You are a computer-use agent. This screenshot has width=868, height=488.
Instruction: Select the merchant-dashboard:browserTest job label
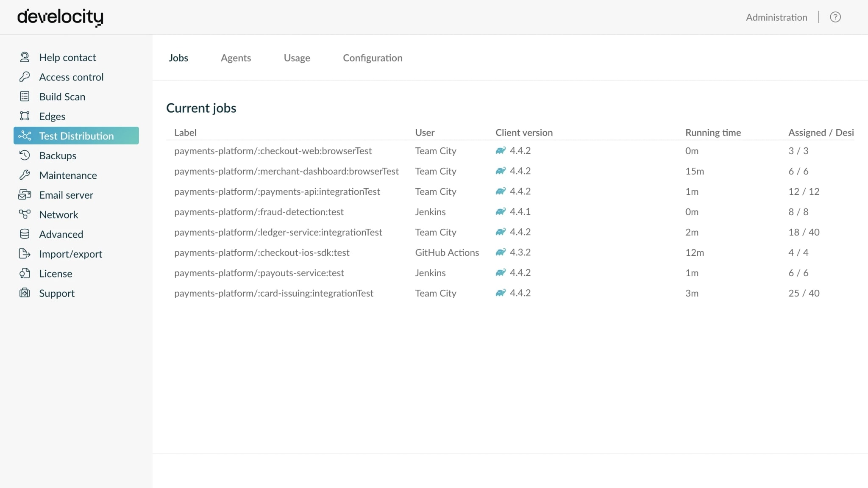[287, 171]
